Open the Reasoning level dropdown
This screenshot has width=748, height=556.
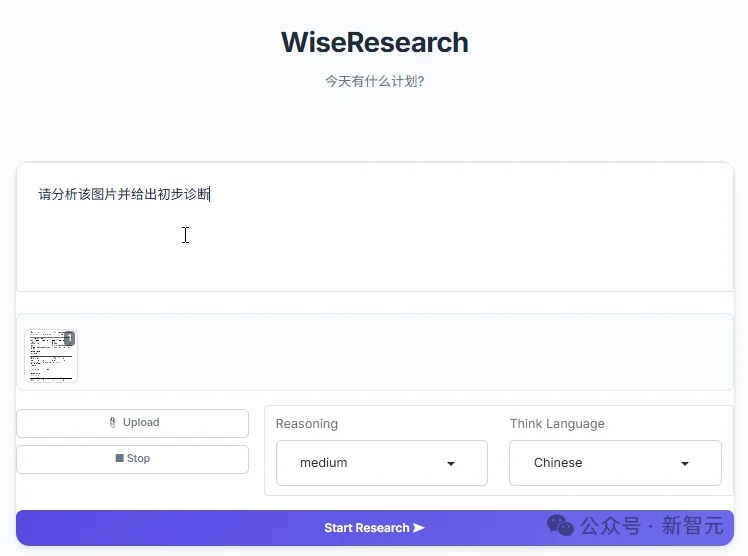381,463
